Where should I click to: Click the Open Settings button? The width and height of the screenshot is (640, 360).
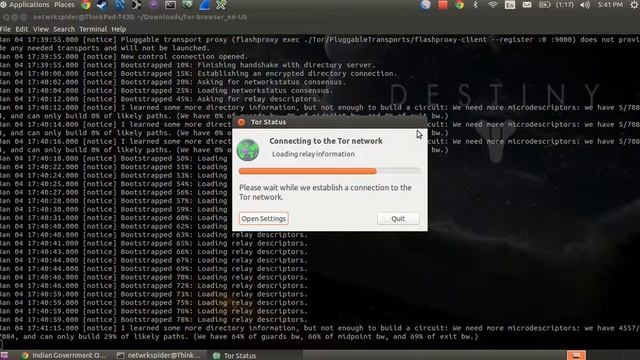pyautogui.click(x=264, y=219)
